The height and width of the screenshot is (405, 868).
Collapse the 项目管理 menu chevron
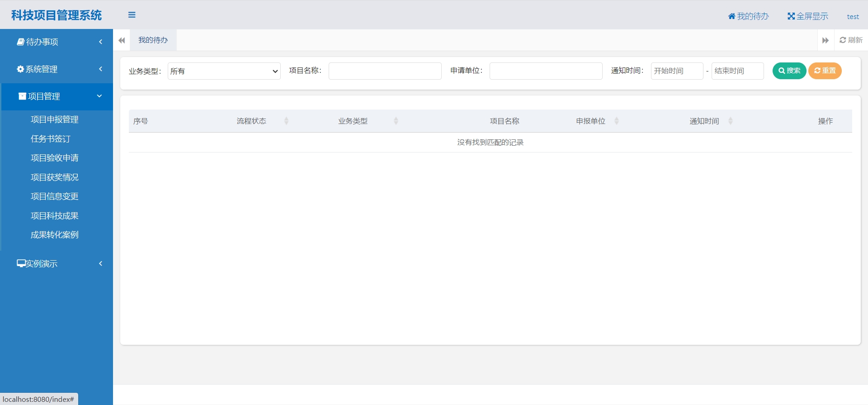tap(99, 96)
